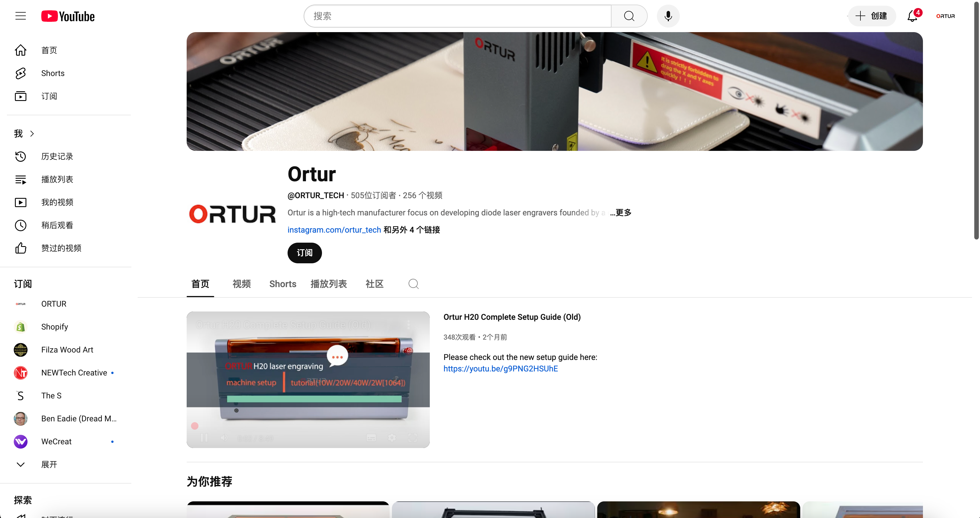
Task: Open Ortur H20 Complete Setup Guide title
Action: (512, 317)
